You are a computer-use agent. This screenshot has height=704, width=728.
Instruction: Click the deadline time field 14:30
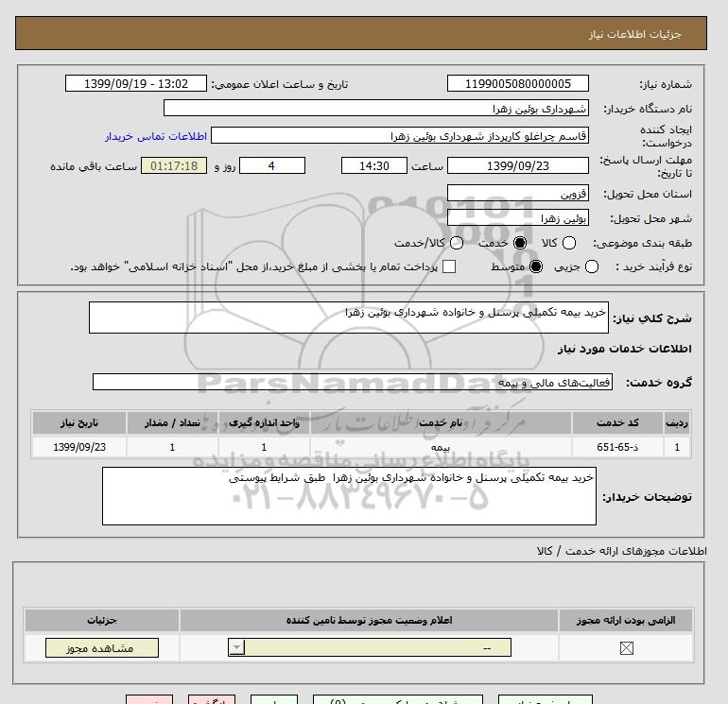[x=374, y=165]
